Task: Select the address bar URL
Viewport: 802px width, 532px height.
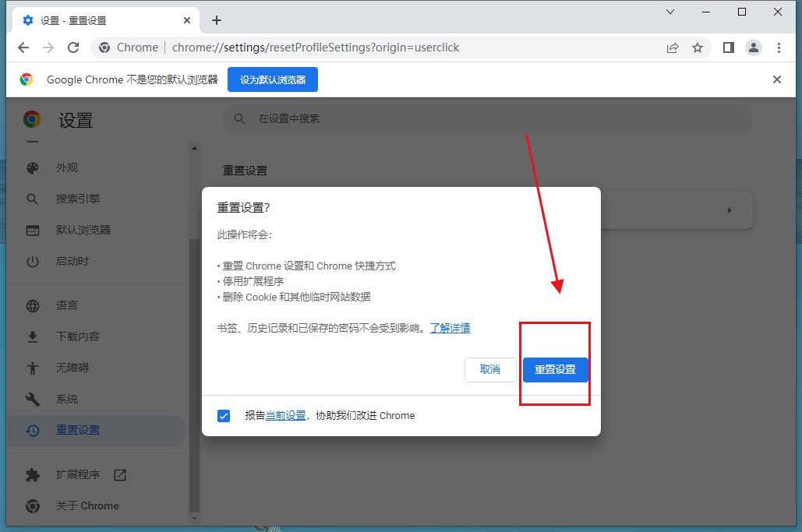Action: tap(316, 48)
